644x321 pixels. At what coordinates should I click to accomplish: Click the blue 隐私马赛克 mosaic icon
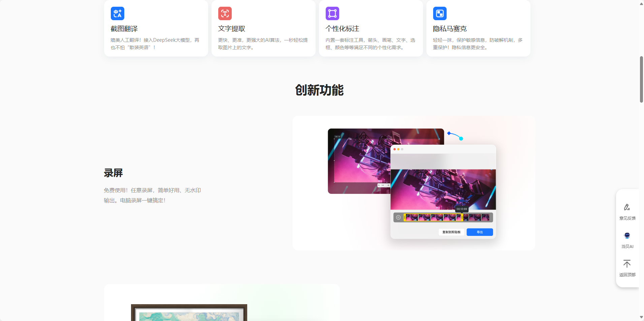[x=440, y=13]
